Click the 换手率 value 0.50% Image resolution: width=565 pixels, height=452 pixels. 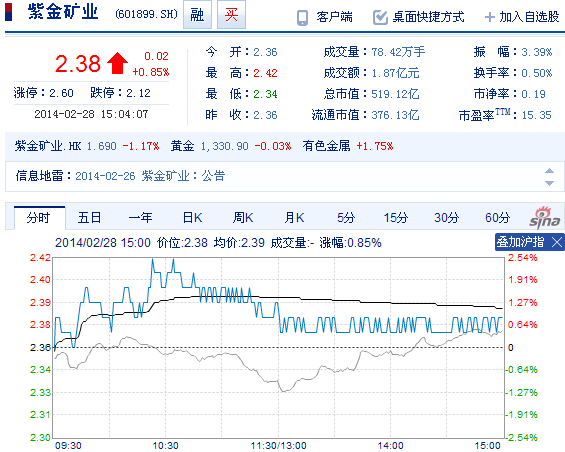537,73
